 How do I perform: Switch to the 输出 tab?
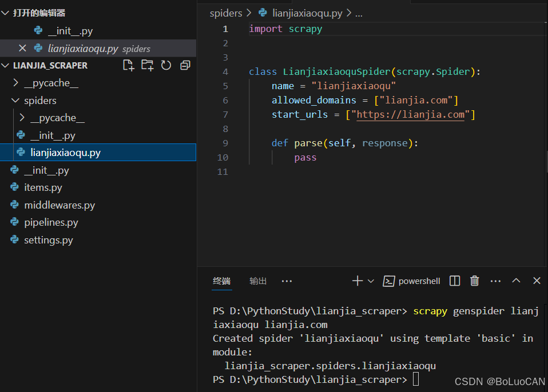(x=257, y=281)
